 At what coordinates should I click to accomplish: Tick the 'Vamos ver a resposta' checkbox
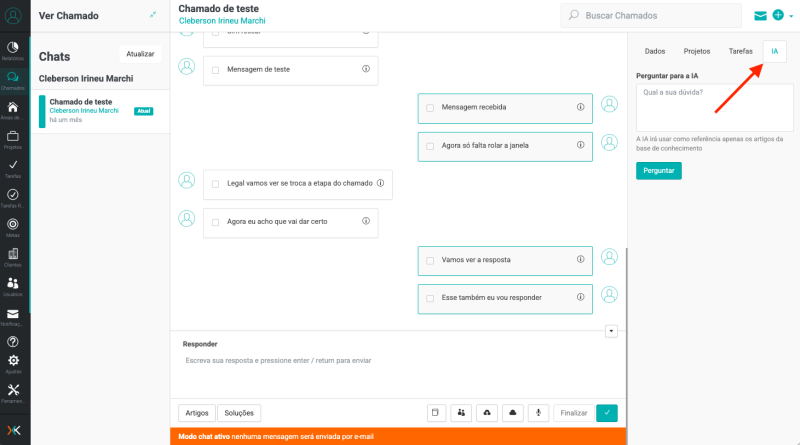tap(430, 260)
